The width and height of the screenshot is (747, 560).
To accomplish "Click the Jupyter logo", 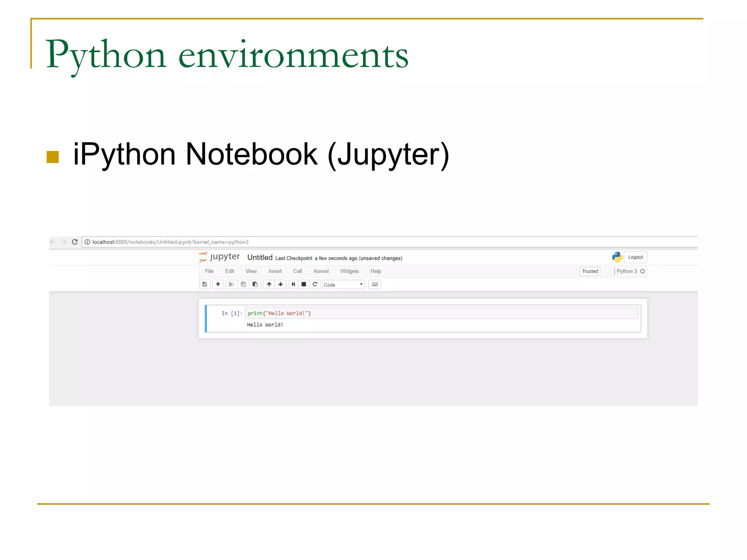I will tap(219, 257).
